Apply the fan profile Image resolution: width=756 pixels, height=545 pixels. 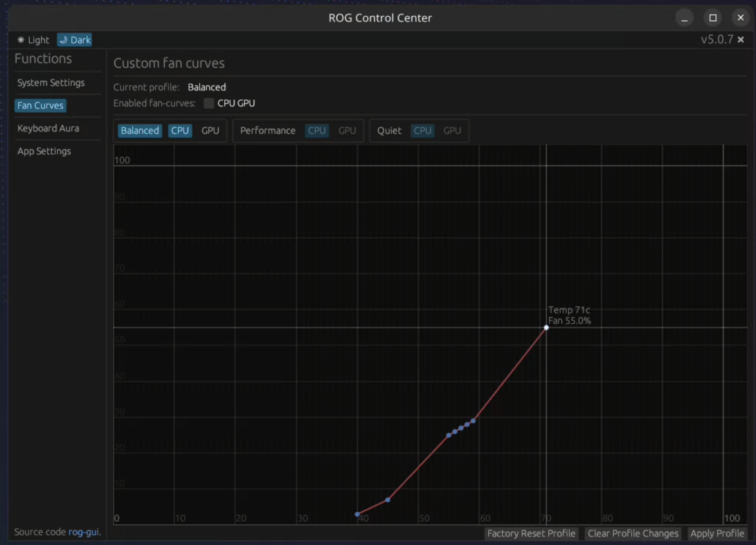coord(717,534)
